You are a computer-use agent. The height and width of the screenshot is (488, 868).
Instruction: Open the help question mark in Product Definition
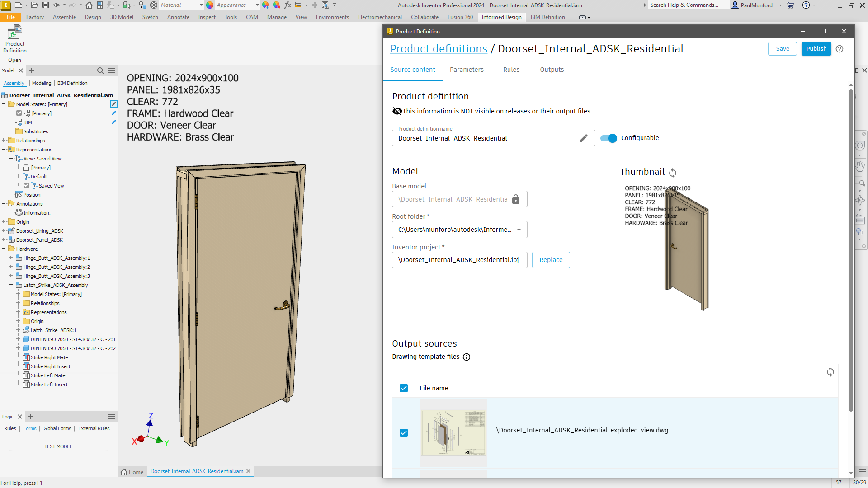tap(840, 49)
